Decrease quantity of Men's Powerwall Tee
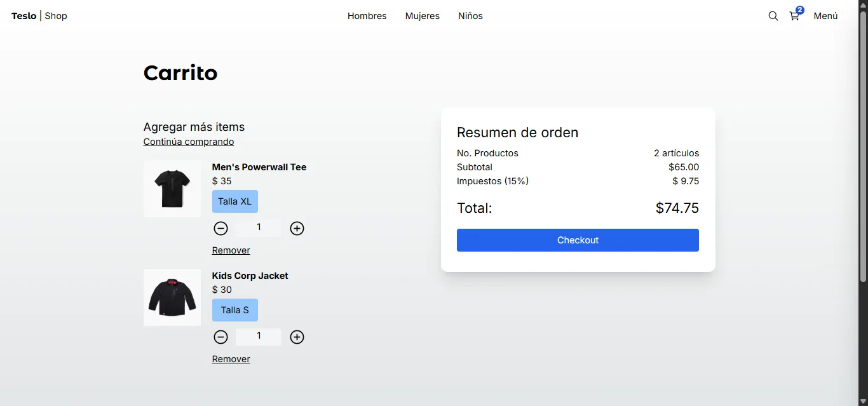Viewport: 868px width, 406px height. click(220, 229)
